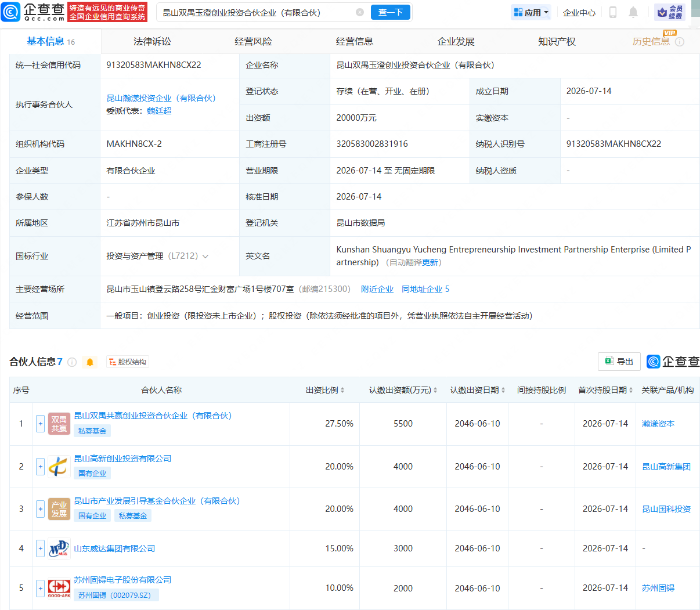Open 苏州固锝电子股份有限公司 link
Screen dimensions: 700x610
point(122,580)
